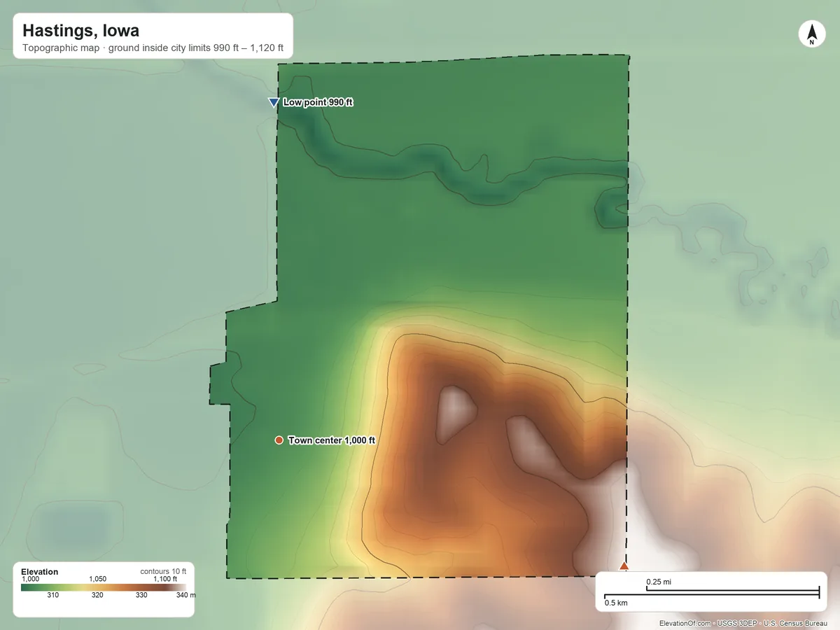Click the north arrow compass icon

[x=811, y=34]
